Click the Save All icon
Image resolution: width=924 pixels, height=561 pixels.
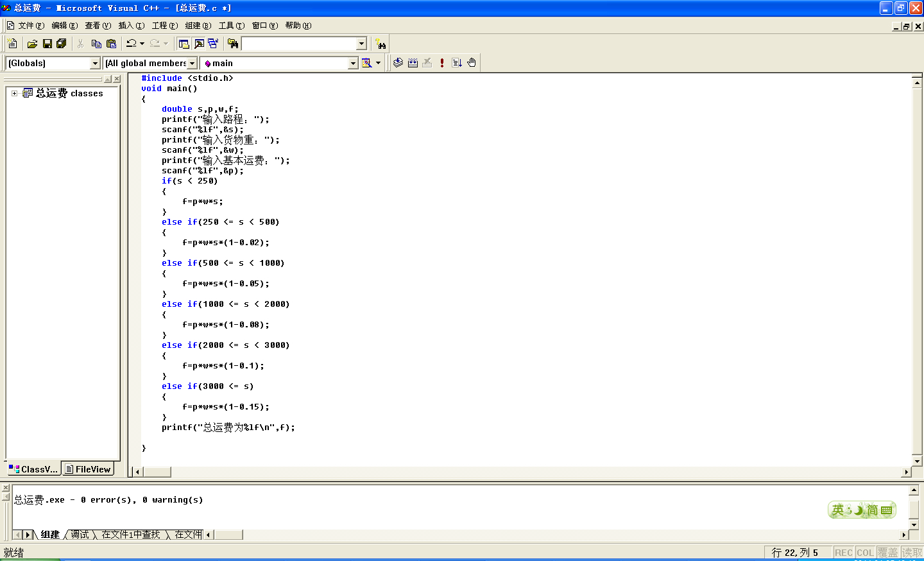click(x=62, y=44)
